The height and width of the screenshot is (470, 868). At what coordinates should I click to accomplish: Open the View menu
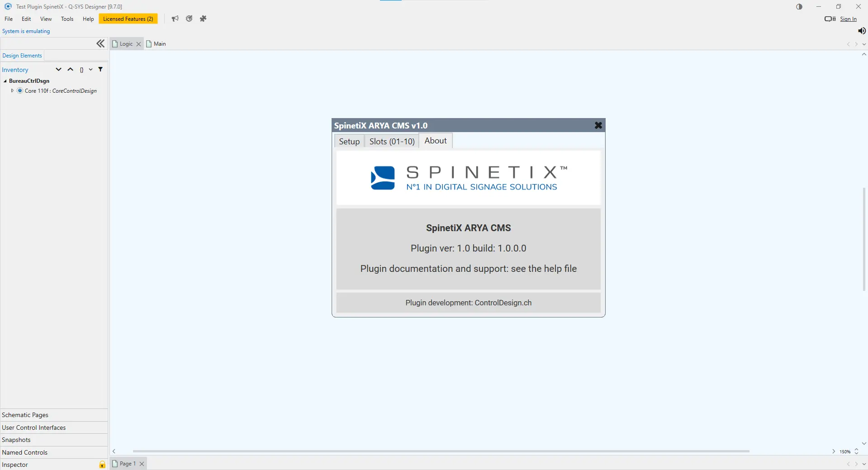46,19
